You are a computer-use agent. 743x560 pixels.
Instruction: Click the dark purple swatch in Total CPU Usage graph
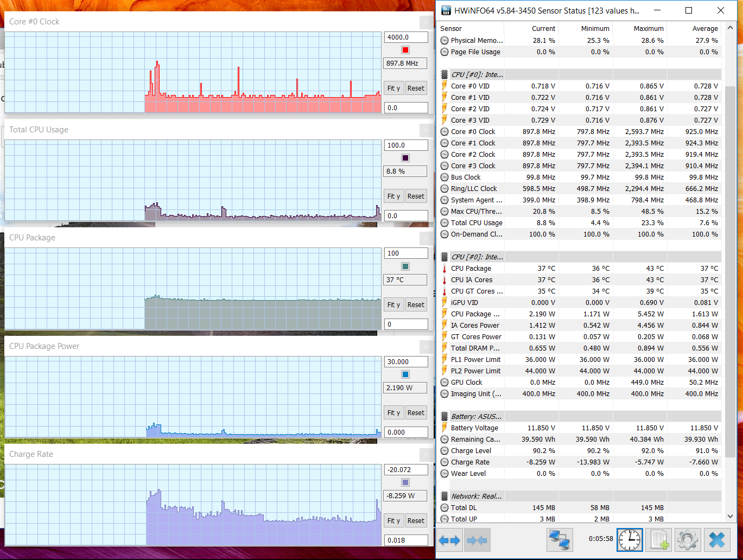405,158
